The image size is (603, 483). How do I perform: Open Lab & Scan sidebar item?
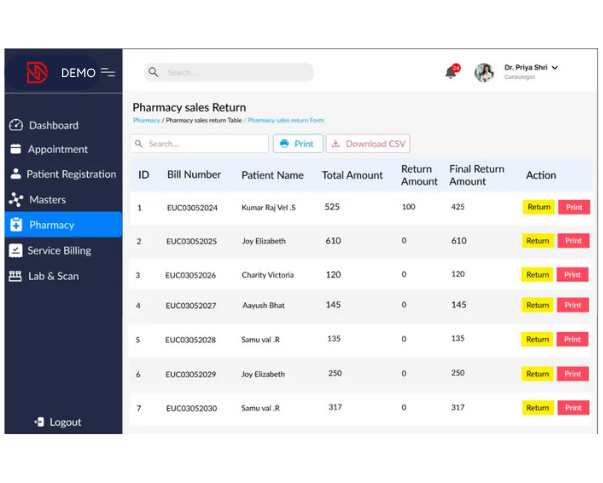click(x=53, y=276)
